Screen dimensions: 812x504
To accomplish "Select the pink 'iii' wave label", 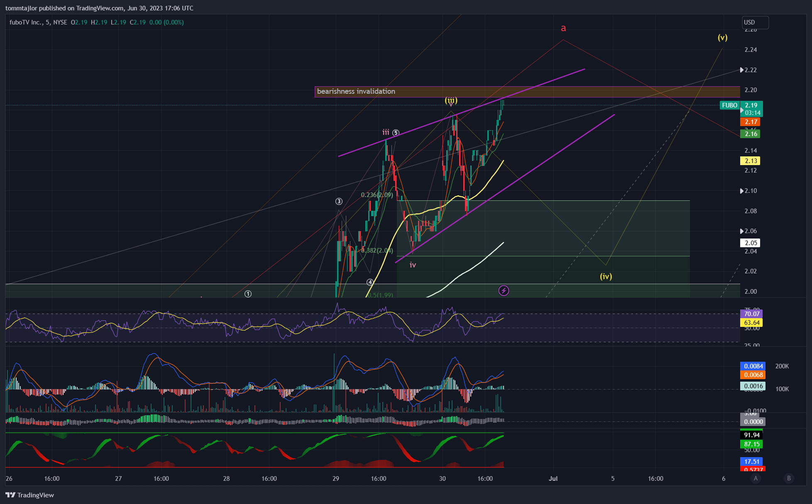I will 386,132.
